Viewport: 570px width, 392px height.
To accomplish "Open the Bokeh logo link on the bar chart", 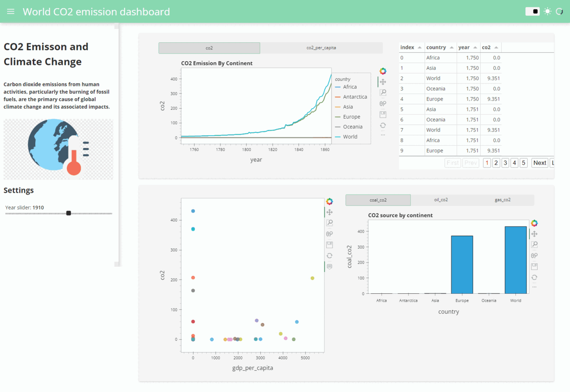I will click(x=534, y=223).
